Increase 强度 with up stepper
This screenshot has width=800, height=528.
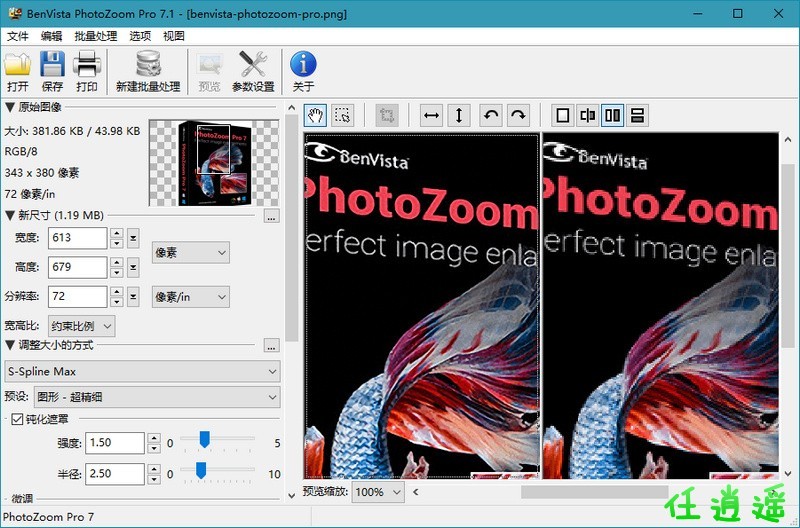(154, 438)
